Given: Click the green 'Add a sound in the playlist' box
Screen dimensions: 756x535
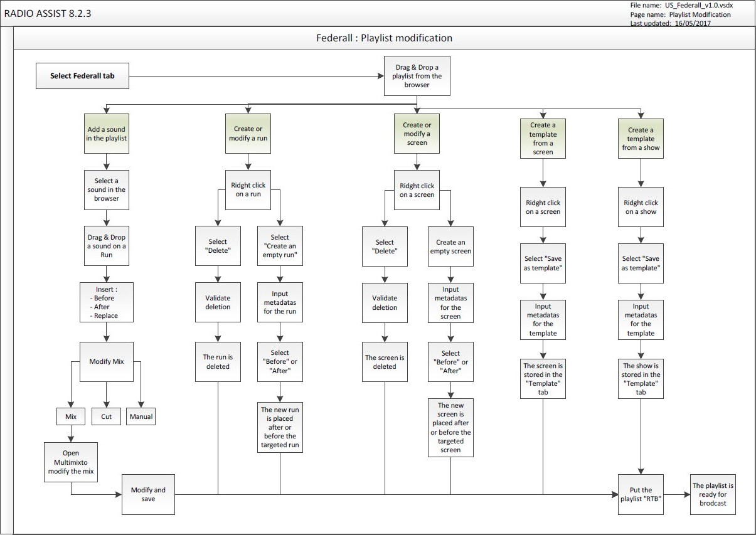Looking at the screenshot, I should (107, 134).
